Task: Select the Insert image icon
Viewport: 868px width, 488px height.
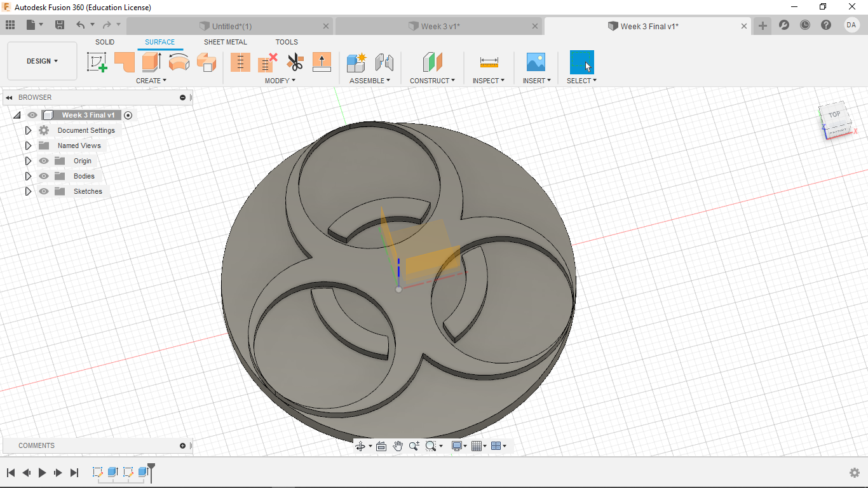Action: click(536, 62)
